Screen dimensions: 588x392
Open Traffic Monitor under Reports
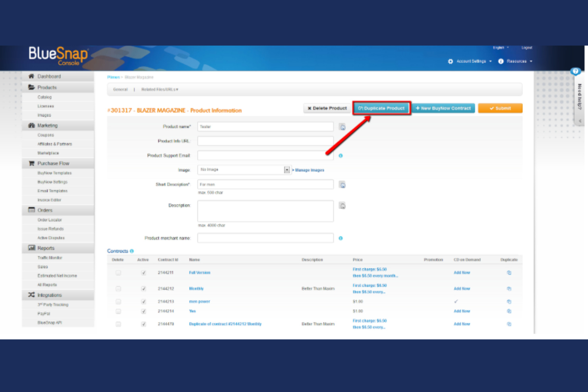pos(50,258)
